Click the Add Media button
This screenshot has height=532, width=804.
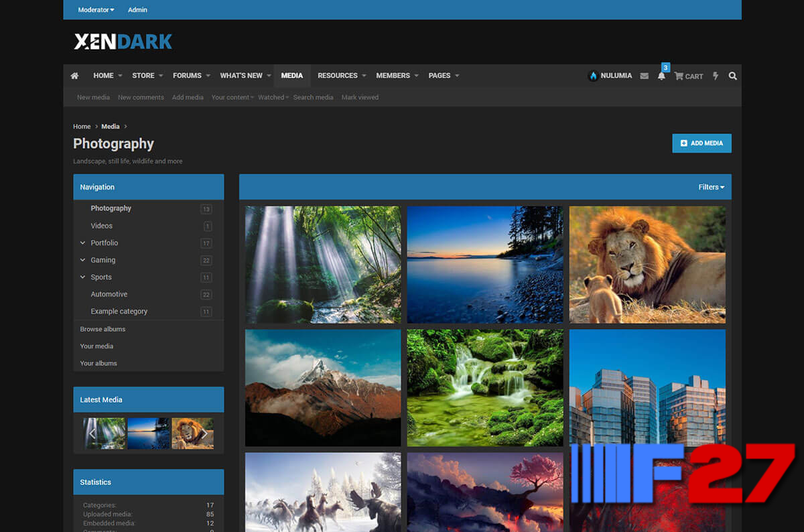[701, 143]
